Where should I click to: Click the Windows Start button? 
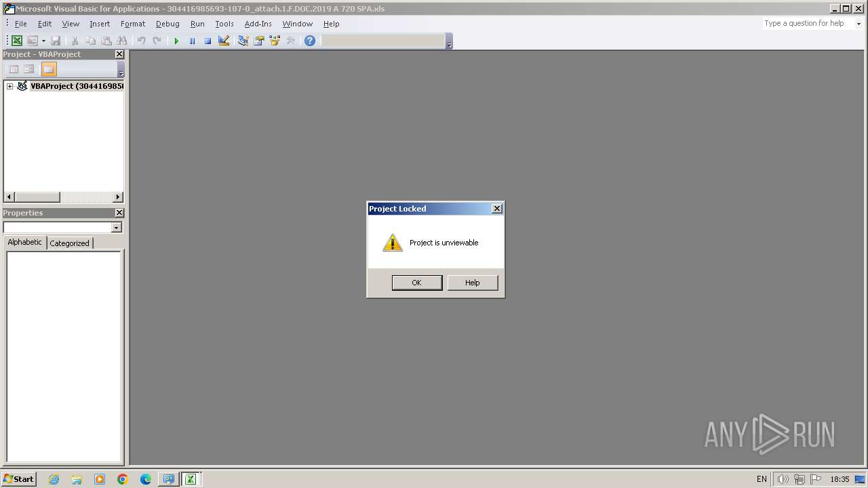pos(19,479)
